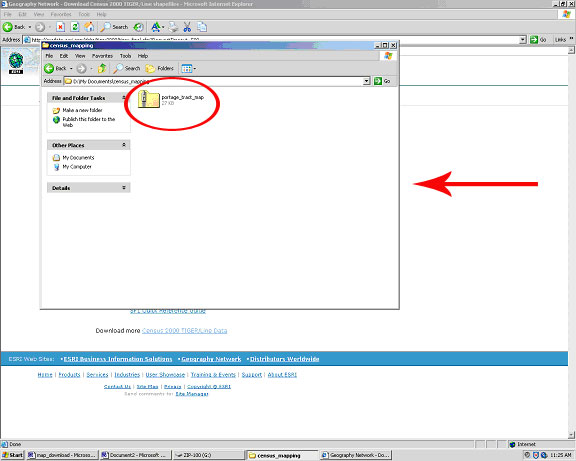Open Views button in Explorer toolbar
Screen dimensions: 576x461
[188, 68]
